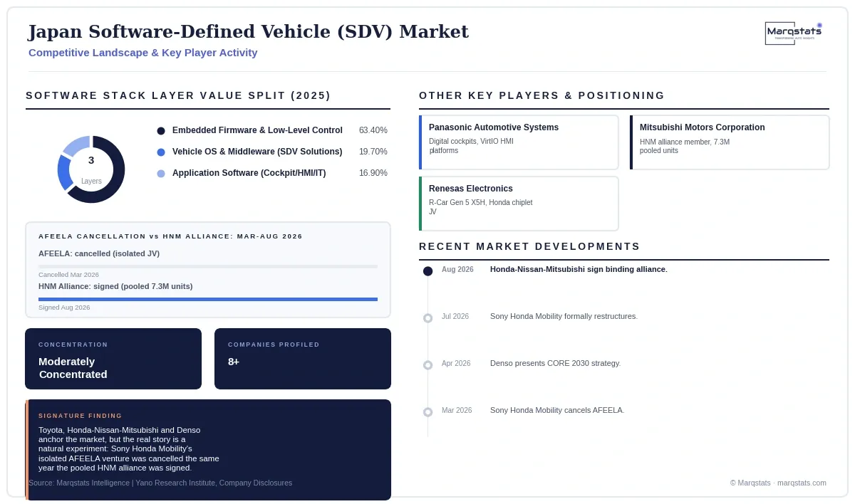Image resolution: width=855 pixels, height=504 pixels.
Task: Open the marqstats.com footer link
Action: (802, 483)
